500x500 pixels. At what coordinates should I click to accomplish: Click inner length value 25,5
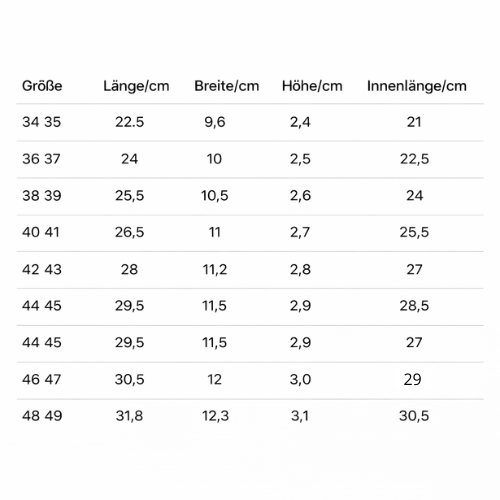414,232
